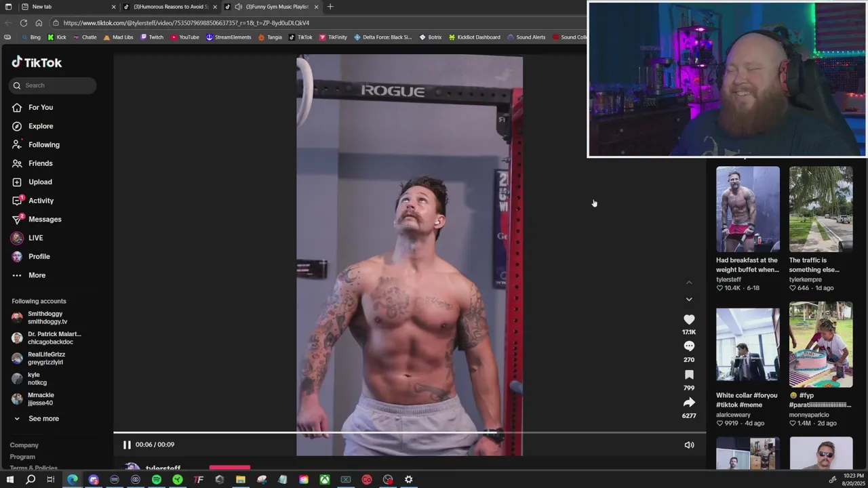This screenshot has height=488, width=868.
Task: Open the Windows Start menu
Action: pos(9,480)
